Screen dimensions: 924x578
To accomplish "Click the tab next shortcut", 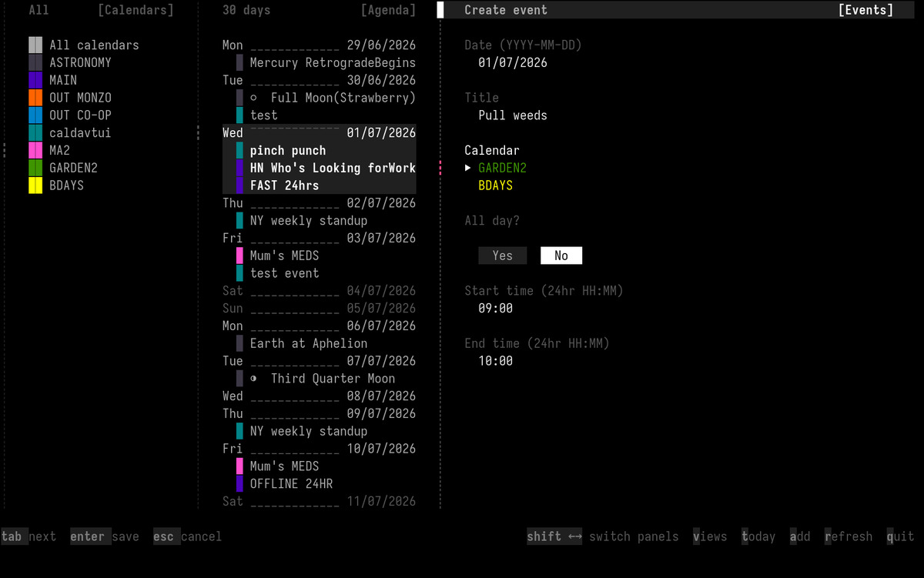I will point(28,536).
